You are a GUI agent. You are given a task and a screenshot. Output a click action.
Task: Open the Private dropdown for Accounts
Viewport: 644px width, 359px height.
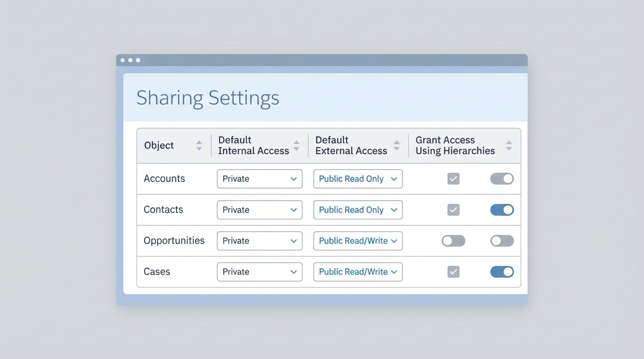tap(259, 179)
